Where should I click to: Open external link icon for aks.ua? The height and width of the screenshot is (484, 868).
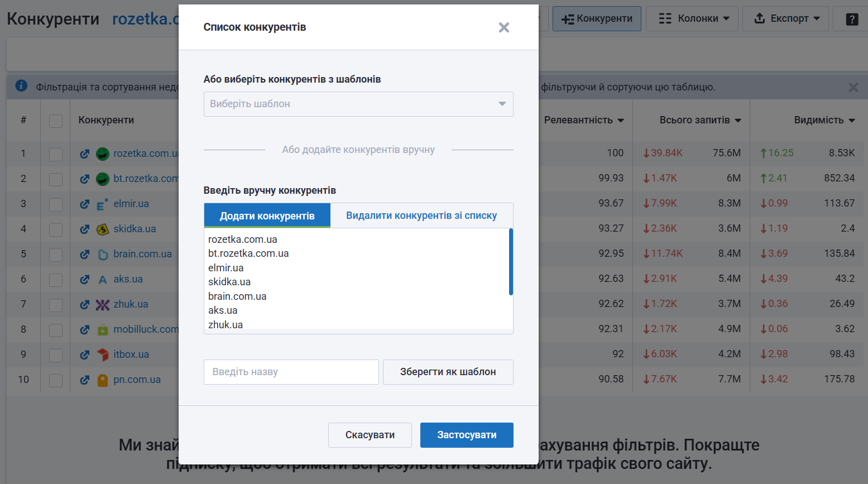tap(84, 280)
